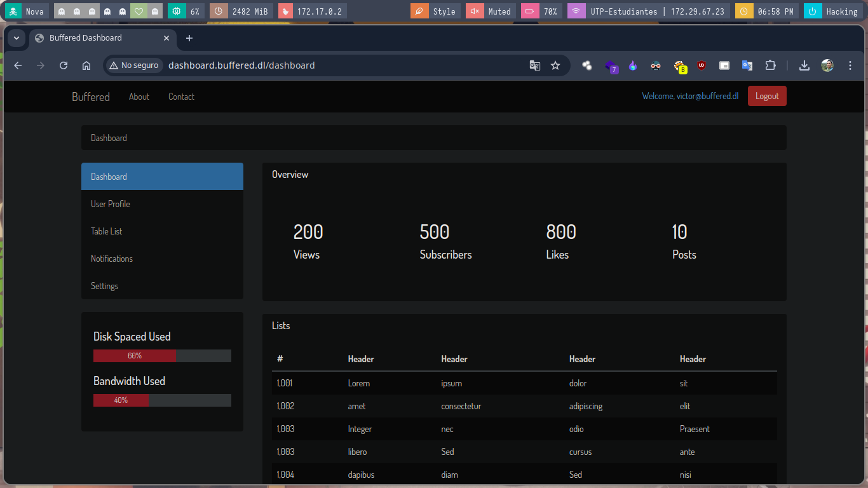Click the browser profile avatar

pyautogui.click(x=827, y=65)
